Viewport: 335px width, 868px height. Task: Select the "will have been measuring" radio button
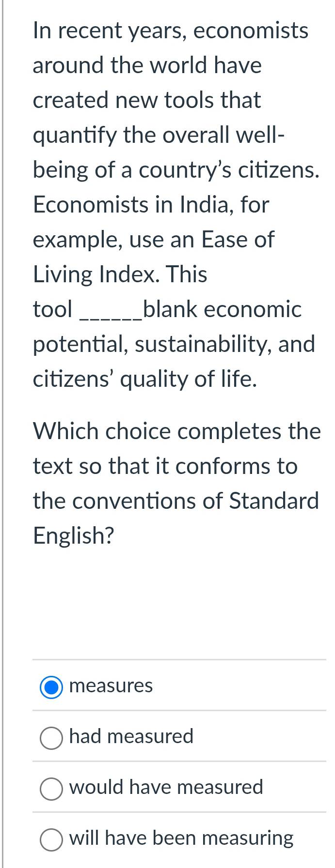point(51,839)
